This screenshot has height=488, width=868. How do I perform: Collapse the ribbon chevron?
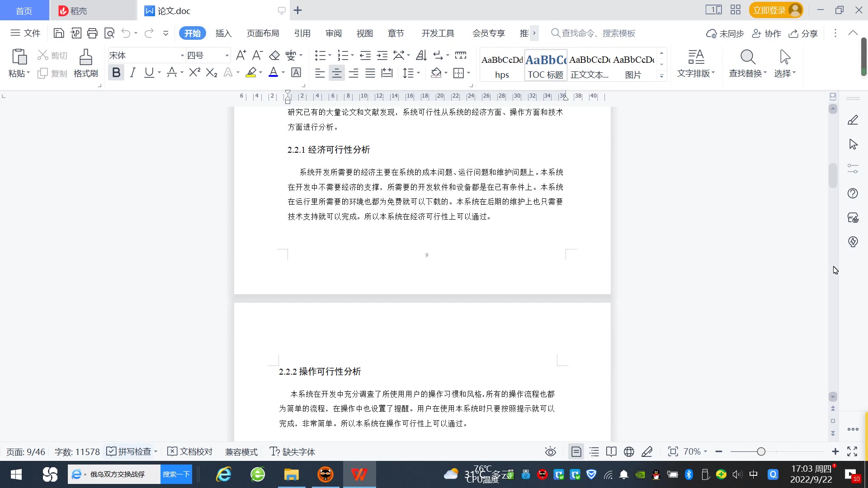click(x=853, y=33)
